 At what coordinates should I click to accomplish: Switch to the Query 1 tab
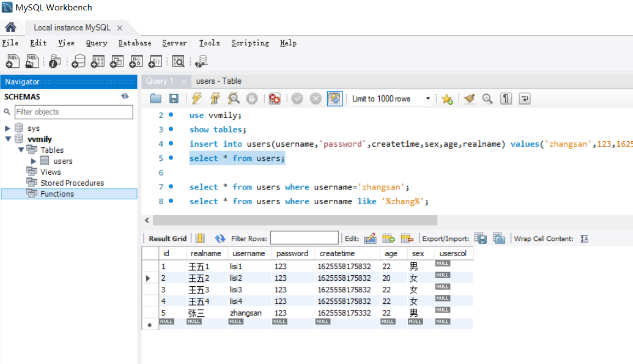click(160, 81)
